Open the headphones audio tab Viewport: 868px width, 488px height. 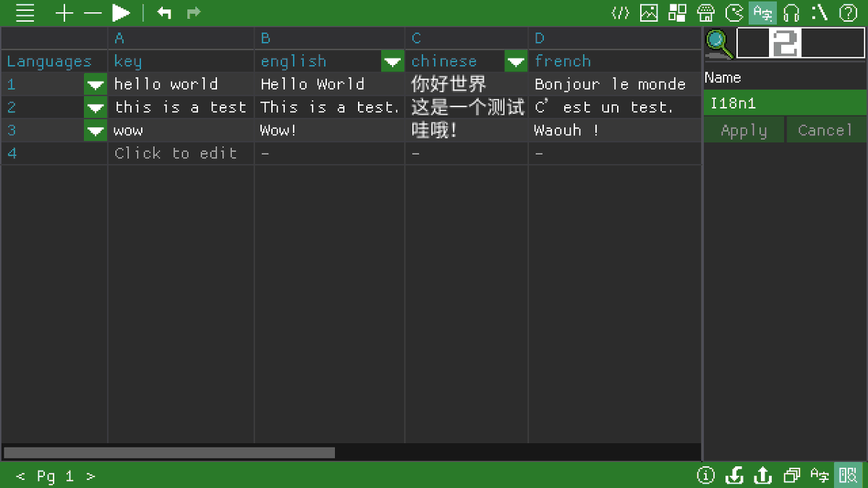(791, 13)
